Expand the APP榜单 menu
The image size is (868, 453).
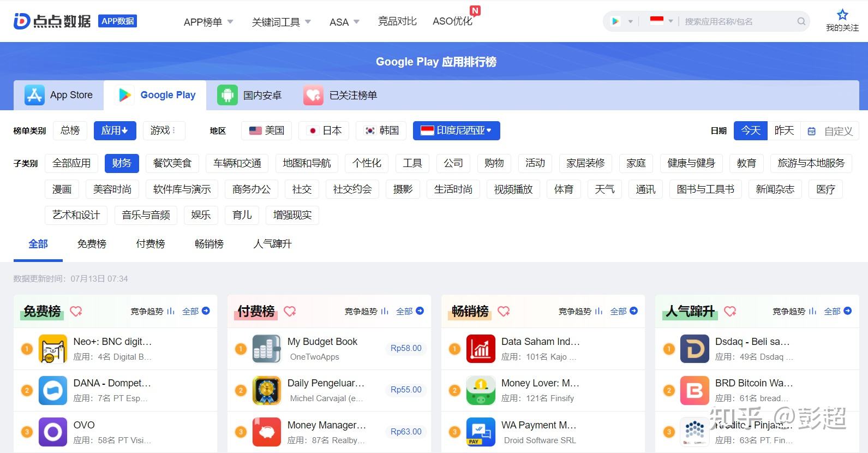click(208, 22)
